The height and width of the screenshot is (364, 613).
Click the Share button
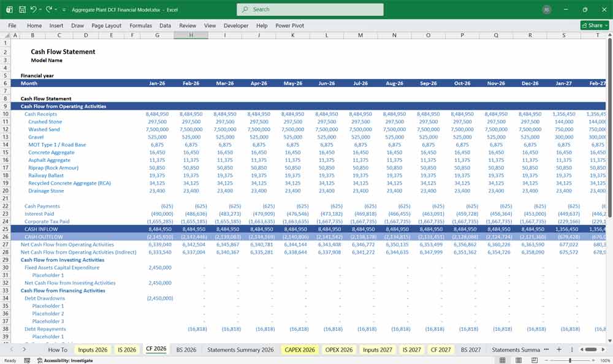[595, 25]
